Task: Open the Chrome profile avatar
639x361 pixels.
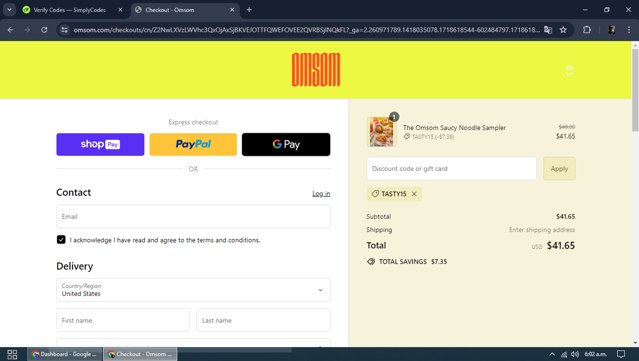Action: coord(612,30)
